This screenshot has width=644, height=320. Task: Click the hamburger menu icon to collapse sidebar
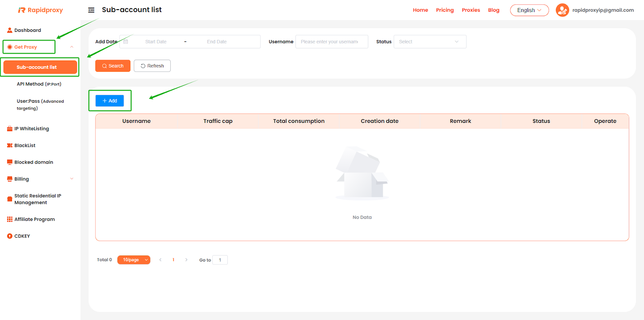tap(91, 10)
